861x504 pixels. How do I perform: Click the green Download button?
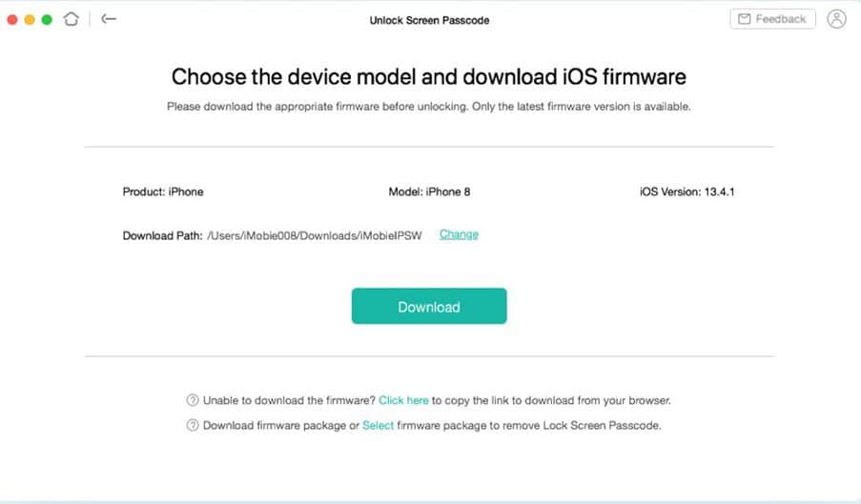click(429, 306)
